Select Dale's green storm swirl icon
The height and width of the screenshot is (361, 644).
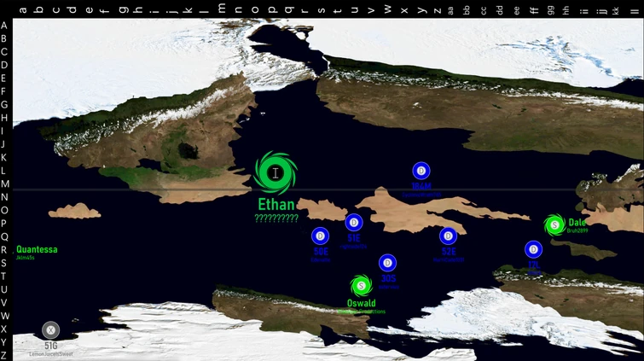[555, 225]
